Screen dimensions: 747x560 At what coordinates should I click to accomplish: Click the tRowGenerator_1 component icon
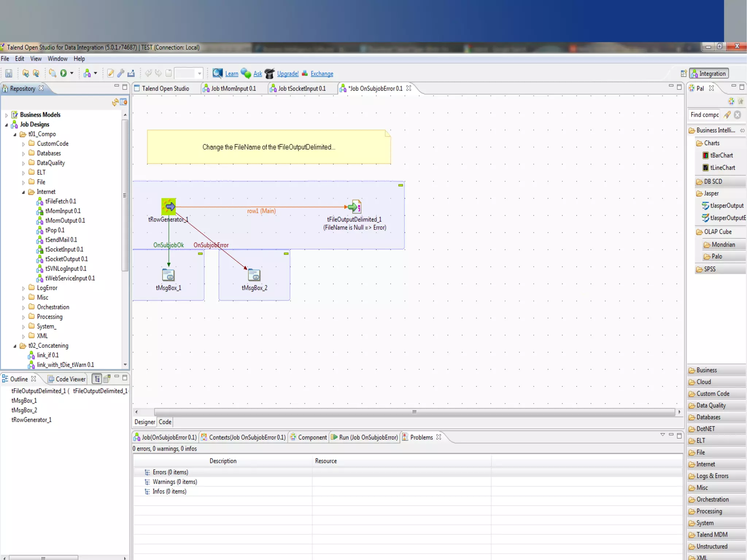coord(169,207)
